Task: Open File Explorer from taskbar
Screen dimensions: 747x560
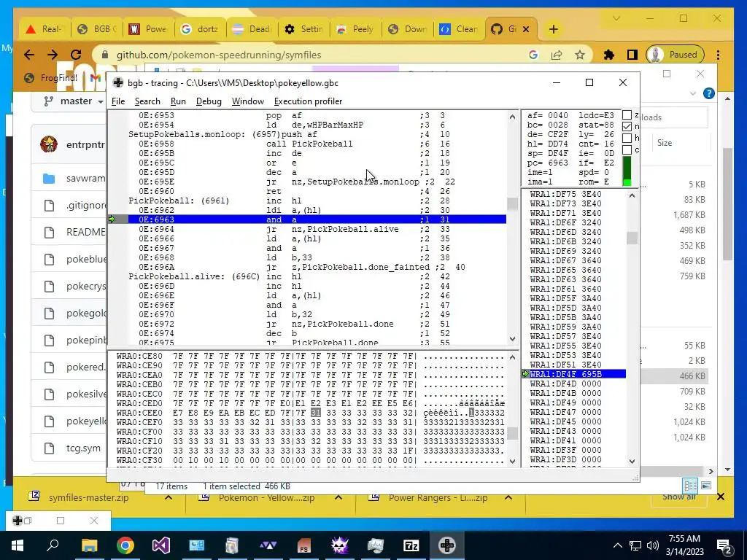Action: pos(89,545)
